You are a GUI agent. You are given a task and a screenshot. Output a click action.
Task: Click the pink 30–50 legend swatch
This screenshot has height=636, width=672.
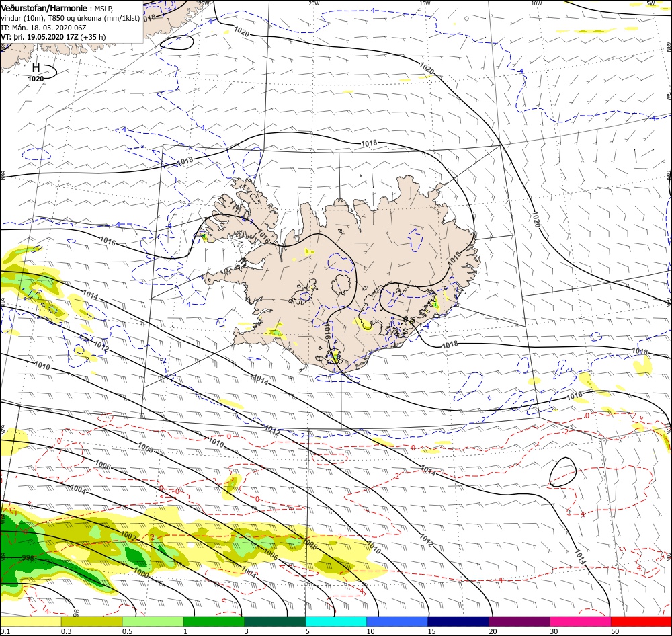(581, 621)
